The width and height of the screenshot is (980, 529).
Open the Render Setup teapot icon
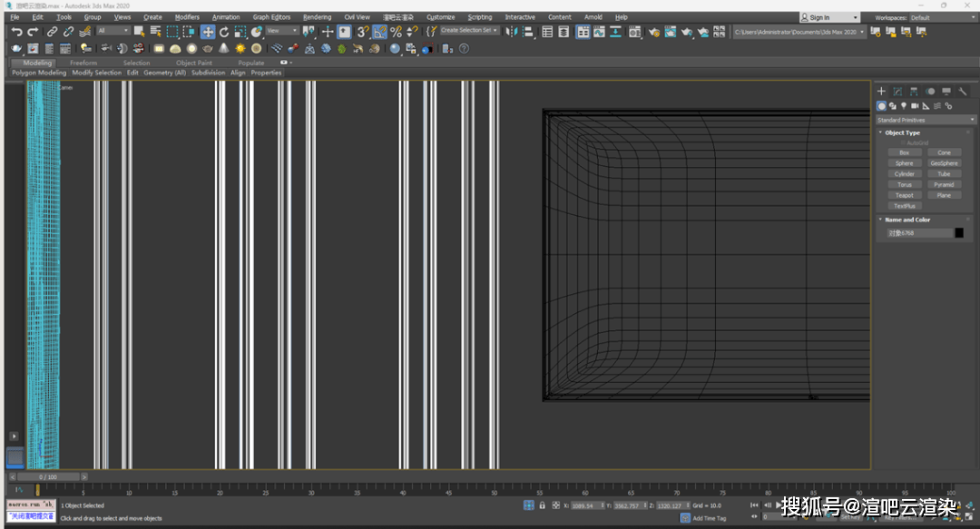pos(653,32)
